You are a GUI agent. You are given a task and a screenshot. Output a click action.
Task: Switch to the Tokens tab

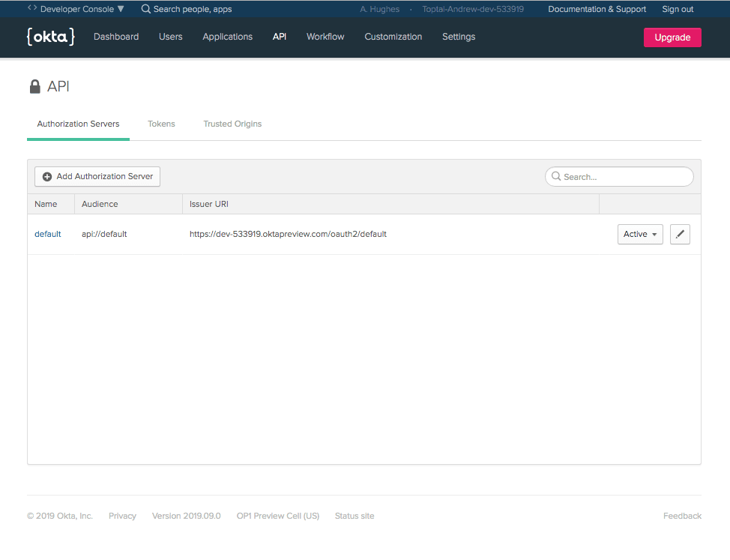(x=161, y=124)
